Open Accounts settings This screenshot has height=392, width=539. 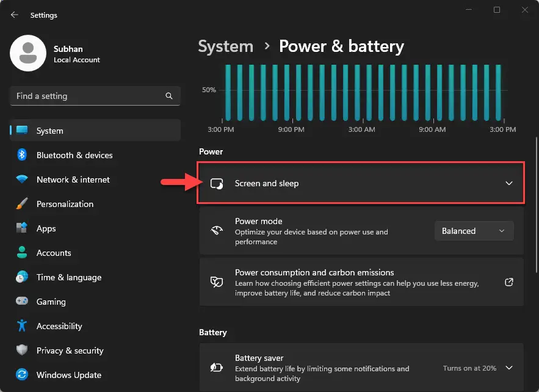[x=95, y=253]
